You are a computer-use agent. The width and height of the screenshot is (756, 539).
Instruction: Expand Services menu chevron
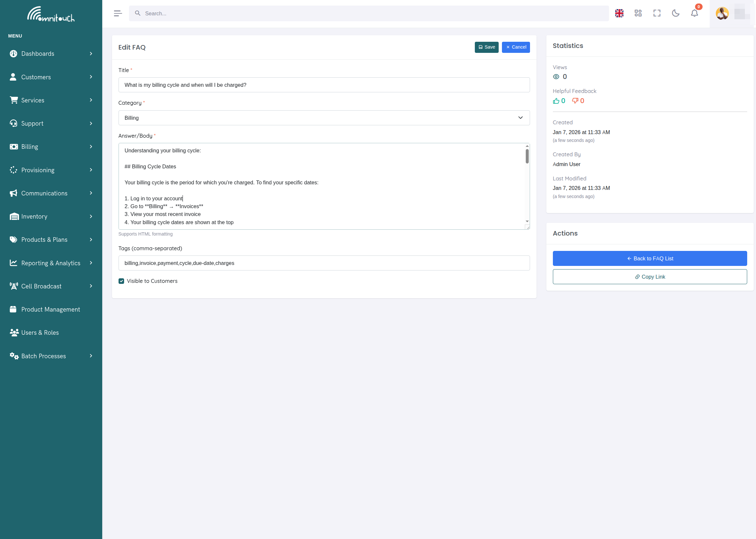91,100
